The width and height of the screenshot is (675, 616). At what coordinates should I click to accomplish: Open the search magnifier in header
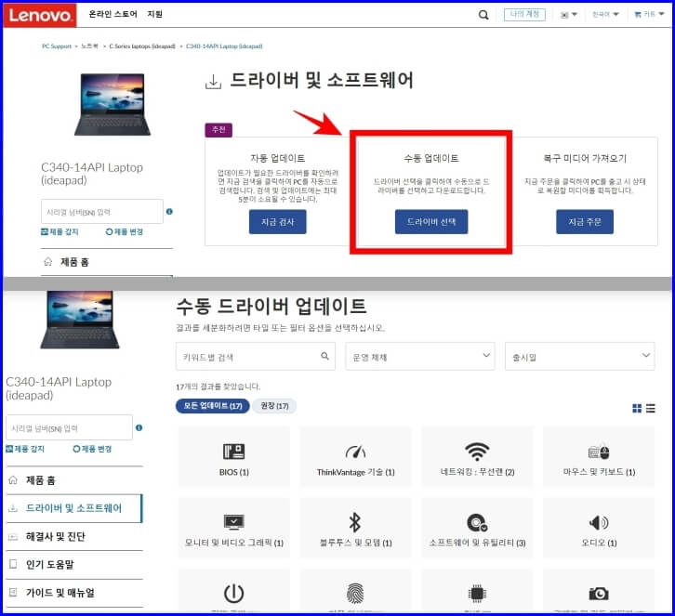point(483,15)
